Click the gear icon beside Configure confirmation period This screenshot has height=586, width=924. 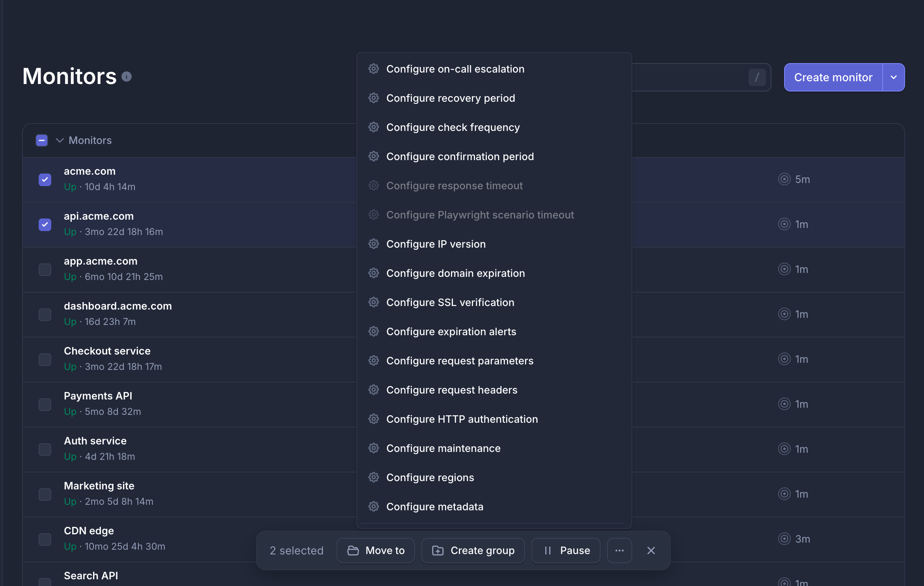click(x=374, y=157)
